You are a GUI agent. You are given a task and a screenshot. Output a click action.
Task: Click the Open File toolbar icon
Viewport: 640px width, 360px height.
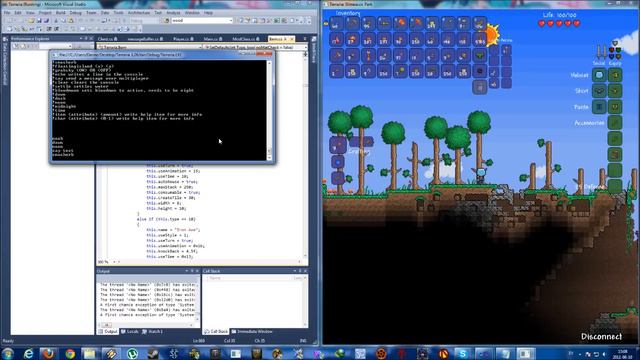click(x=31, y=20)
